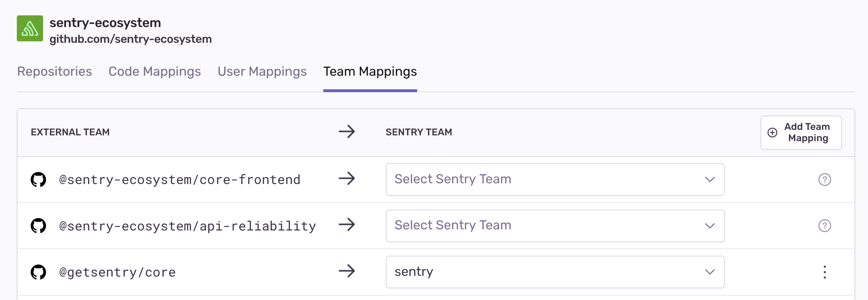The image size is (868, 300).
Task: Click the green Sentry logo icon
Action: tap(30, 29)
